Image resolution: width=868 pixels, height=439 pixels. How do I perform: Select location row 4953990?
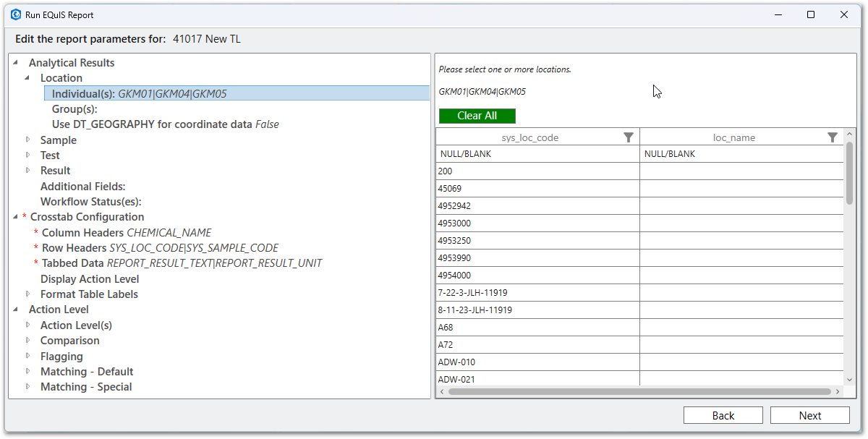[x=537, y=258]
